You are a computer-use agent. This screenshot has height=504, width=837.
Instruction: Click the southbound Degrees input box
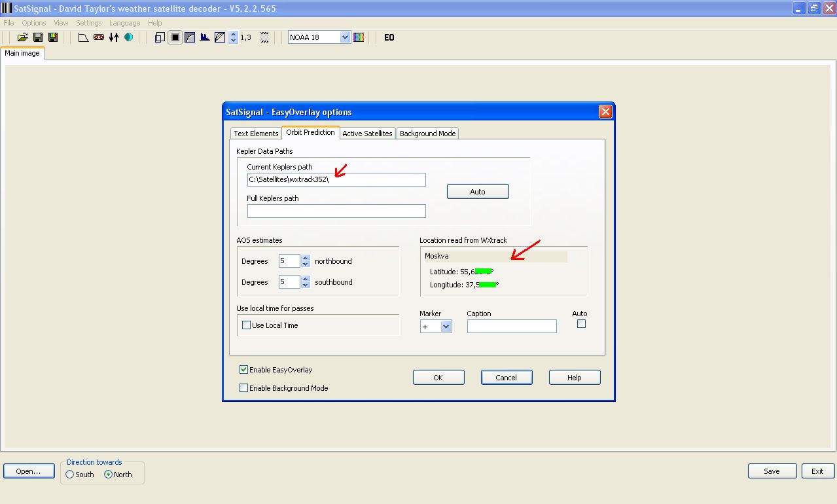289,282
